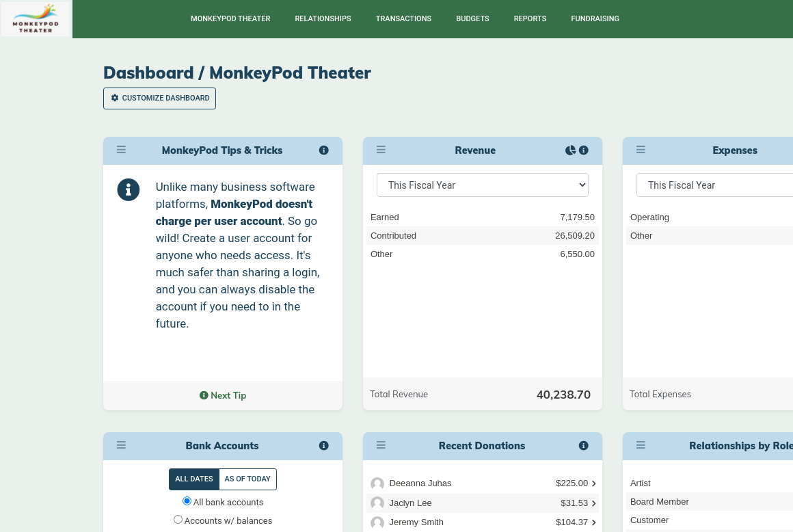This screenshot has height=532, width=793.
Task: Click the Customer role row
Action: click(710, 520)
